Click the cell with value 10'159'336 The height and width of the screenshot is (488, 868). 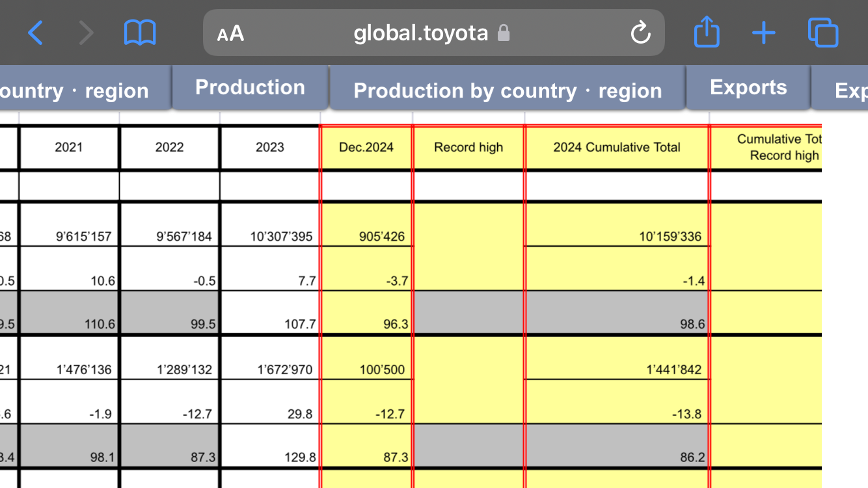click(617, 225)
